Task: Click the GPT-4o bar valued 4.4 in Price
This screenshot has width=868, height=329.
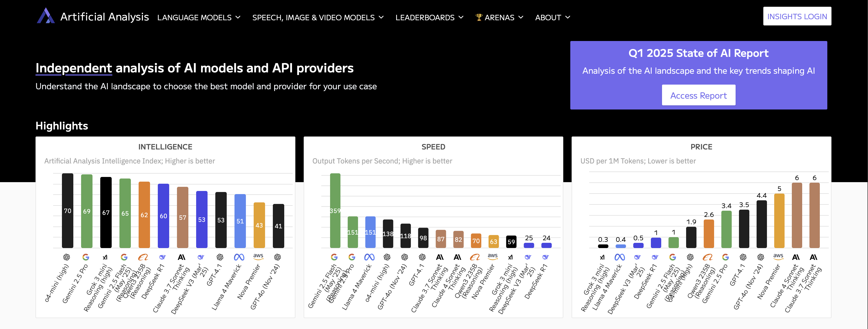Action: 762,224
